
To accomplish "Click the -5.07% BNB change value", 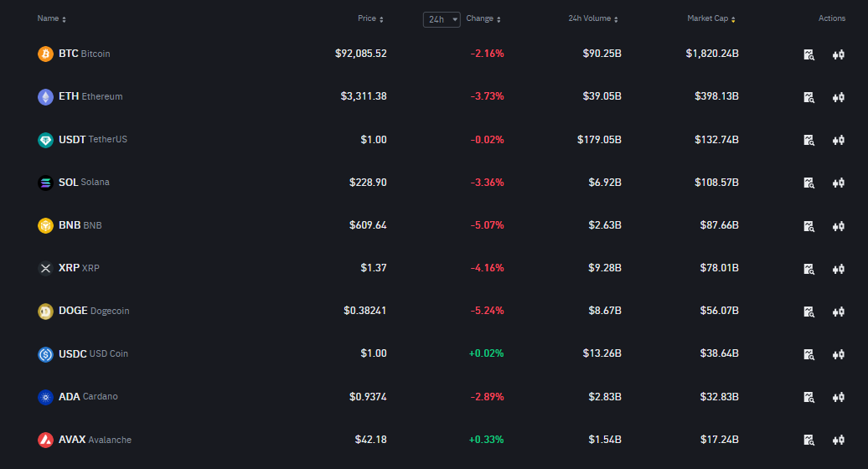I will [x=487, y=225].
